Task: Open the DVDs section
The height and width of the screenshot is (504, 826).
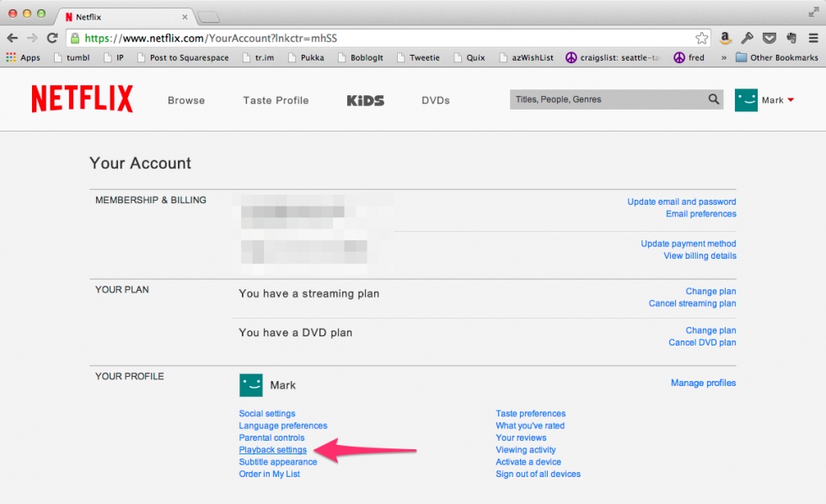Action: click(435, 100)
